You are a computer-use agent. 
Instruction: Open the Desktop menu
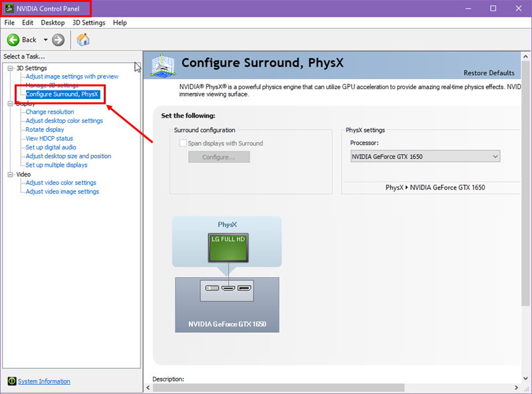coord(53,23)
